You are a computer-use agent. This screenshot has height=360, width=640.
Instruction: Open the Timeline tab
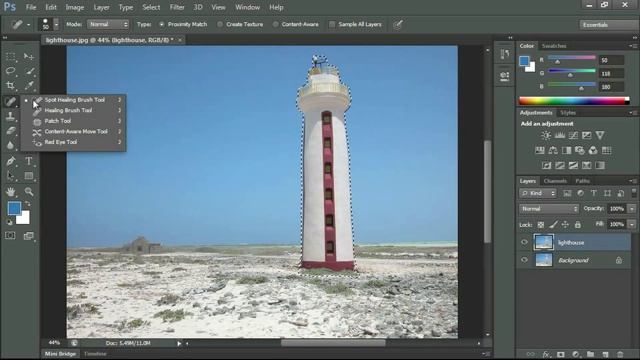pyautogui.click(x=95, y=354)
